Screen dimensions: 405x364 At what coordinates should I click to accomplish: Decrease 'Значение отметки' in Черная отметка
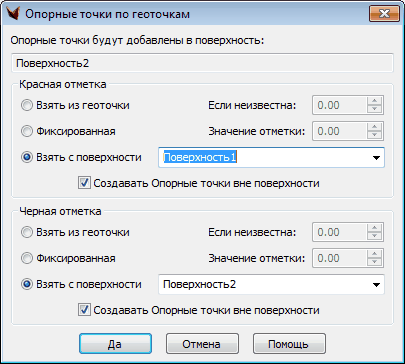(x=375, y=262)
